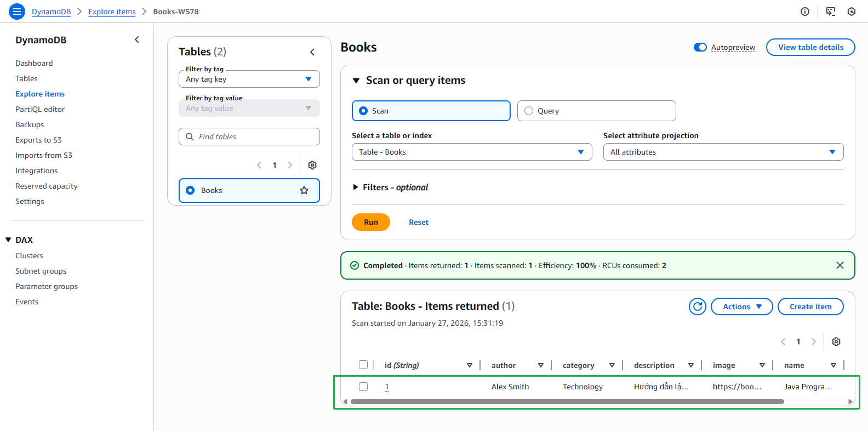Image resolution: width=868 pixels, height=431 pixels.
Task: Open DAX Clusters page
Action: 29,256
